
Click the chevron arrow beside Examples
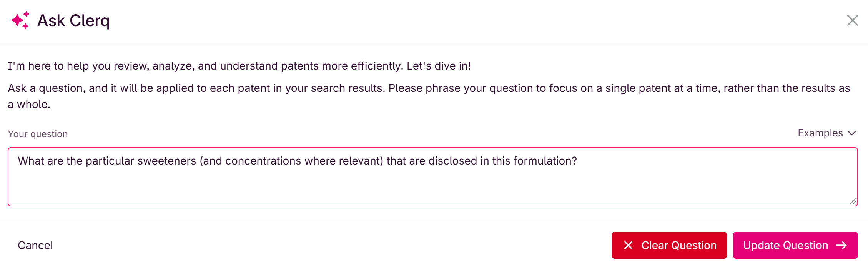[852, 133]
